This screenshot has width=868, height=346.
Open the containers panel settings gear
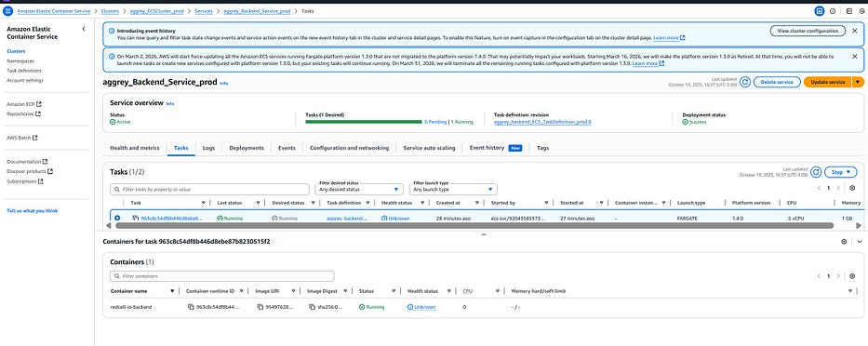(844, 242)
